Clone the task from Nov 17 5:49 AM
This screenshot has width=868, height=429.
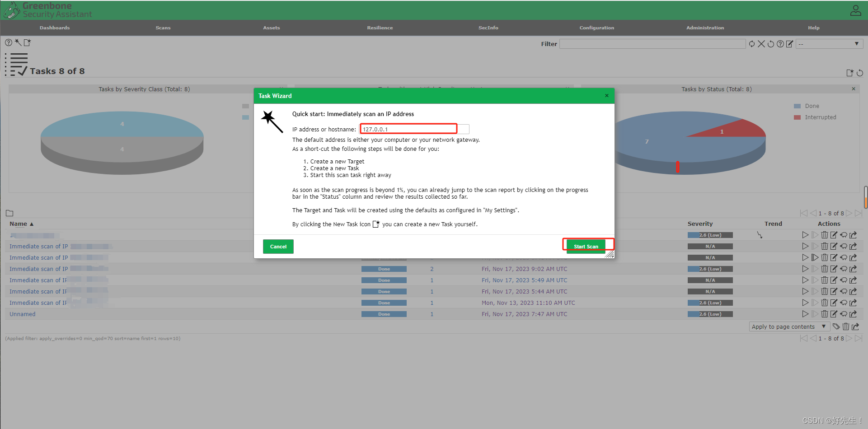click(x=844, y=280)
